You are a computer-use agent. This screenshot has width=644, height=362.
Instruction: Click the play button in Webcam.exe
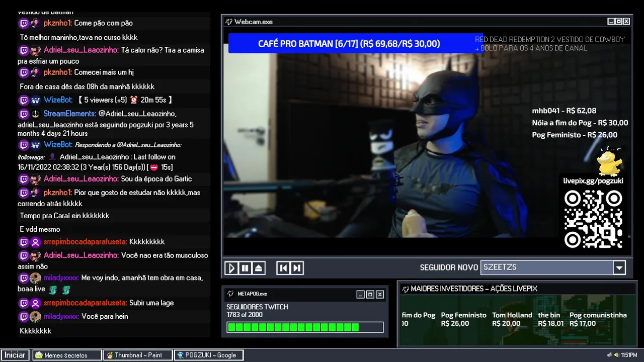click(231, 268)
